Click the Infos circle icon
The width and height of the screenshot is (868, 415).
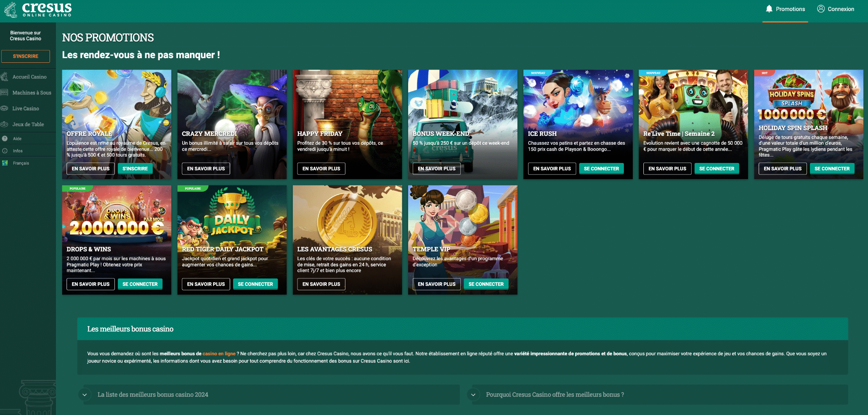(x=5, y=151)
